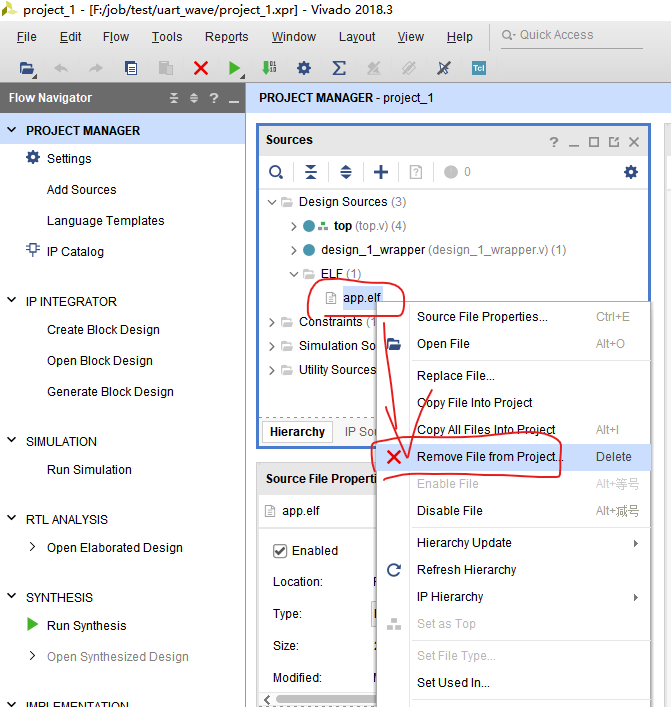Select app.elf in Sources tree

[362, 298]
